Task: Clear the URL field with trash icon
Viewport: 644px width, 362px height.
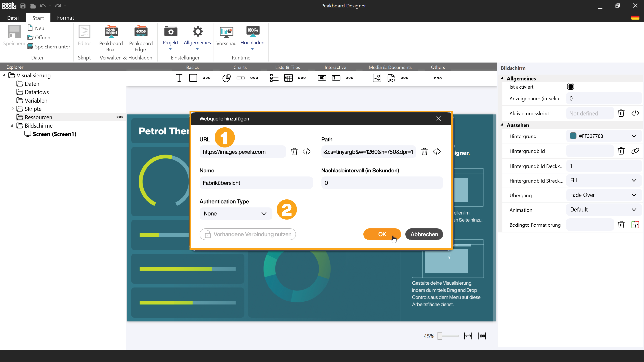Action: pyautogui.click(x=294, y=152)
